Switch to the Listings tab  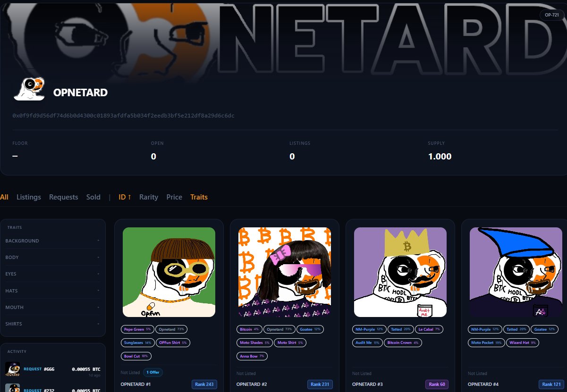[29, 197]
